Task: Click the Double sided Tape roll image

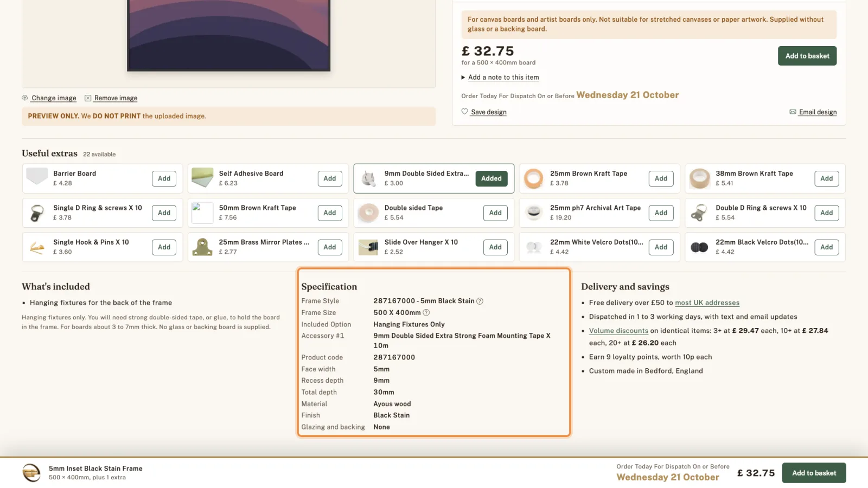Action: point(368,213)
